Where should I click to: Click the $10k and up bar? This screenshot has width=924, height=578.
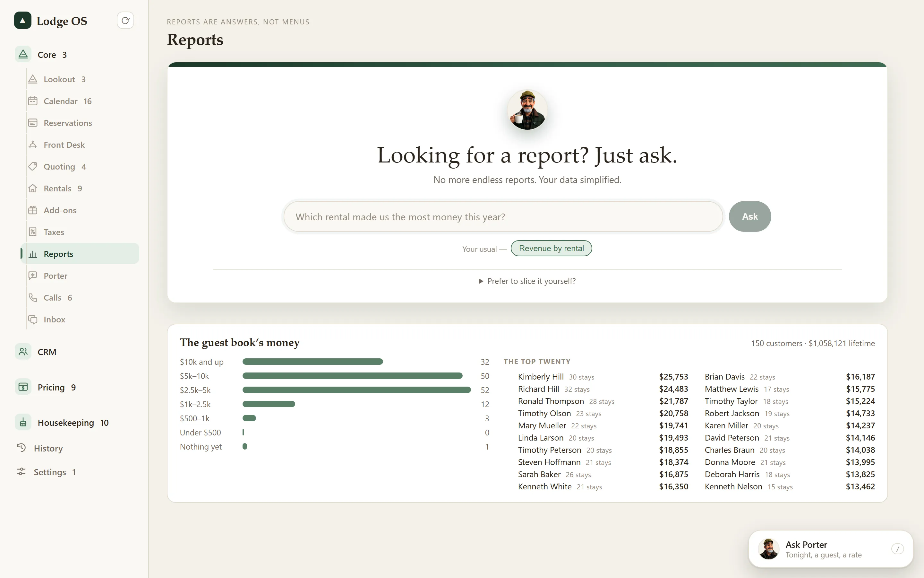click(x=312, y=362)
